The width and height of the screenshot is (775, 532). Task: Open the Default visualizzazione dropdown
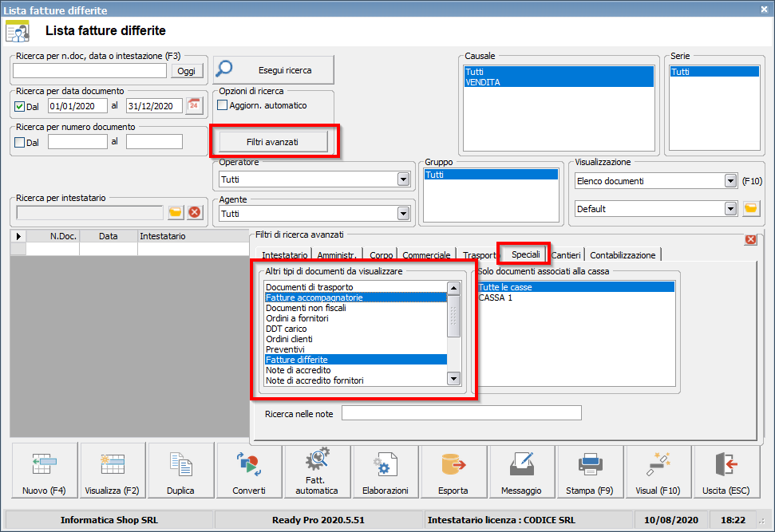click(730, 208)
